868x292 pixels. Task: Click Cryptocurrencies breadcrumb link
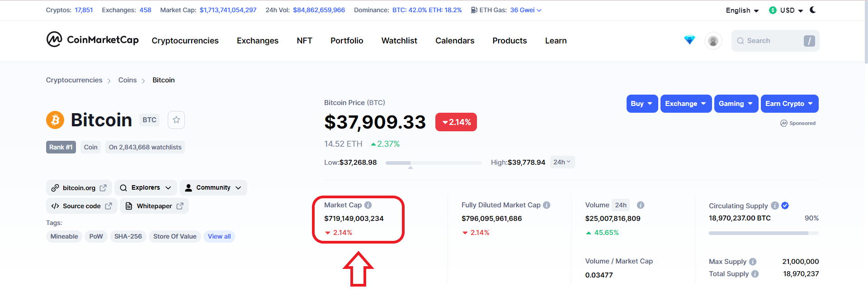point(74,80)
